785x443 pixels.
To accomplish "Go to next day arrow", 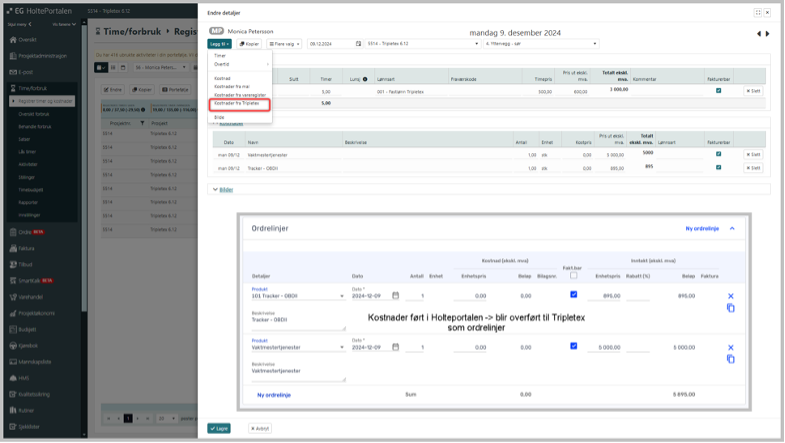I will 766,34.
